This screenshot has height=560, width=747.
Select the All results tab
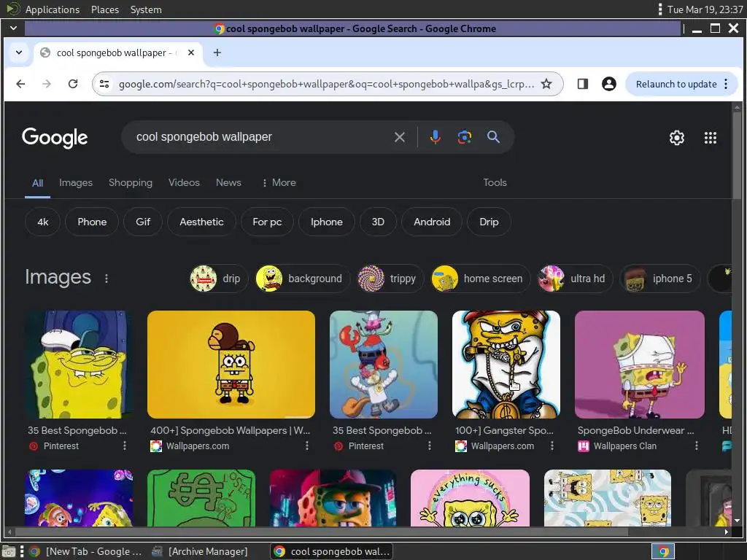pyautogui.click(x=38, y=183)
